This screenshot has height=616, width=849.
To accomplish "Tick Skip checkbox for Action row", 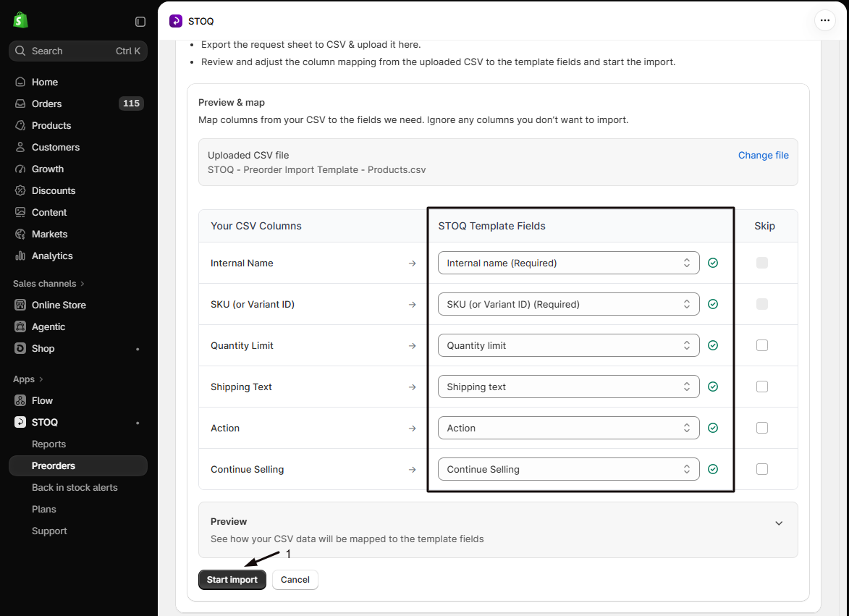I will click(762, 428).
